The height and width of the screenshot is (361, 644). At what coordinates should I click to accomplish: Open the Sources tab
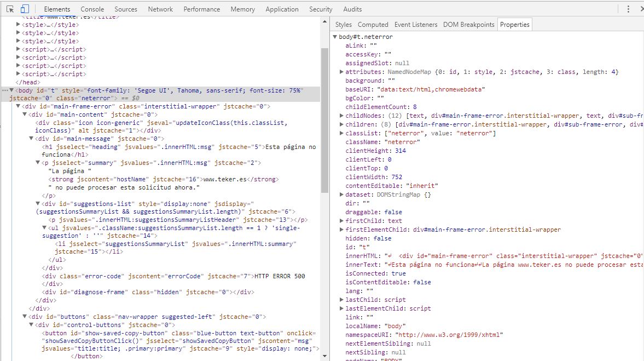(x=126, y=9)
